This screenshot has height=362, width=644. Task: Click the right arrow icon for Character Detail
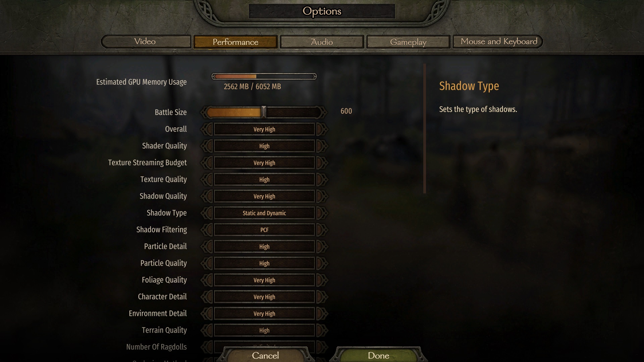[322, 297]
